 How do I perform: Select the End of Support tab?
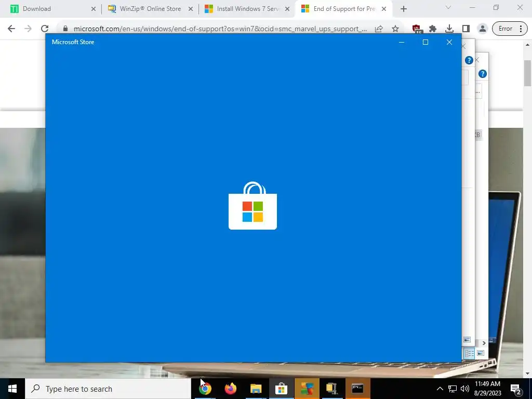(x=343, y=9)
